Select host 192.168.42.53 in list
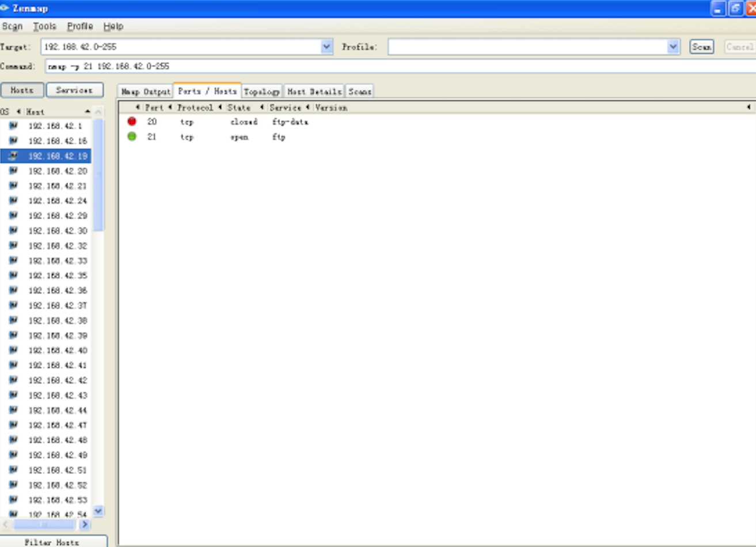 click(x=58, y=500)
